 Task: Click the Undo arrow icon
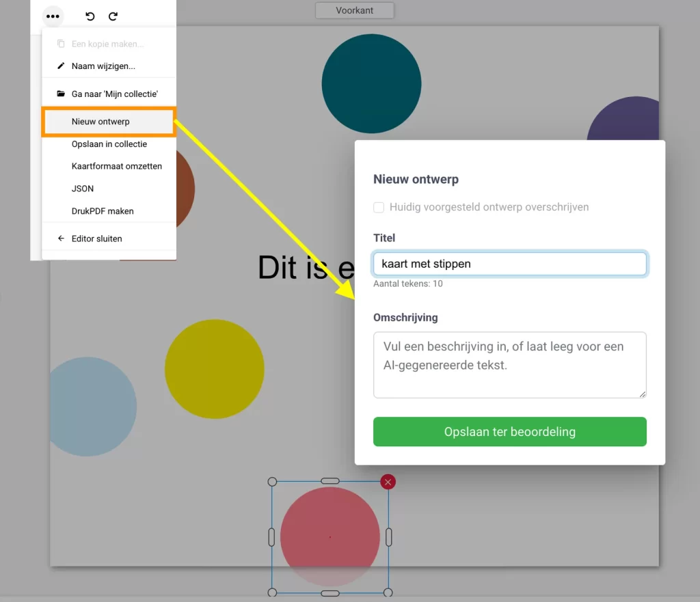90,16
